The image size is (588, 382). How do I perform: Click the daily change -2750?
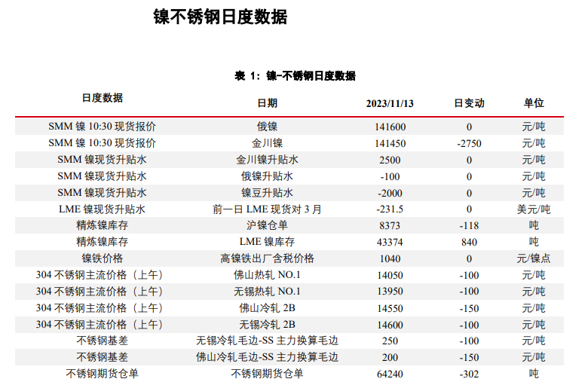click(x=469, y=144)
